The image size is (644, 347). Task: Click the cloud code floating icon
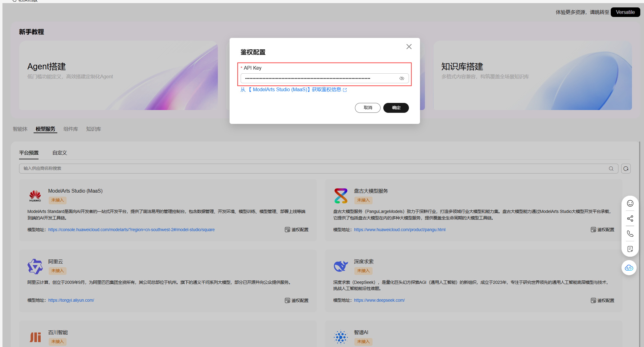pos(629,268)
